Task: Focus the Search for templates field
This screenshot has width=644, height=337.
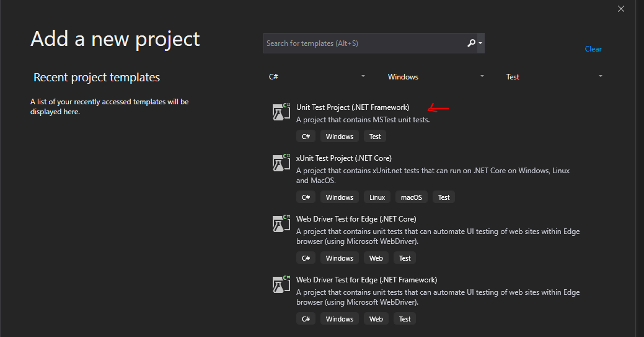Action: 374,43
